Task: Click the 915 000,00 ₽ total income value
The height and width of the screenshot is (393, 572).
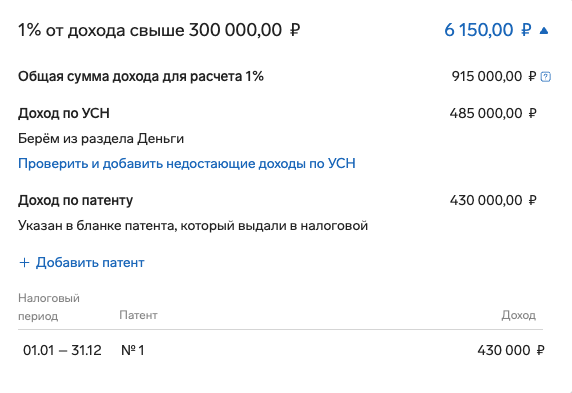Action: pyautogui.click(x=494, y=77)
